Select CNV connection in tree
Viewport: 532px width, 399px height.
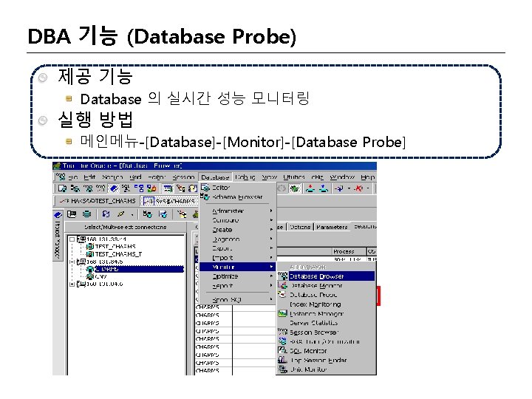(x=101, y=276)
